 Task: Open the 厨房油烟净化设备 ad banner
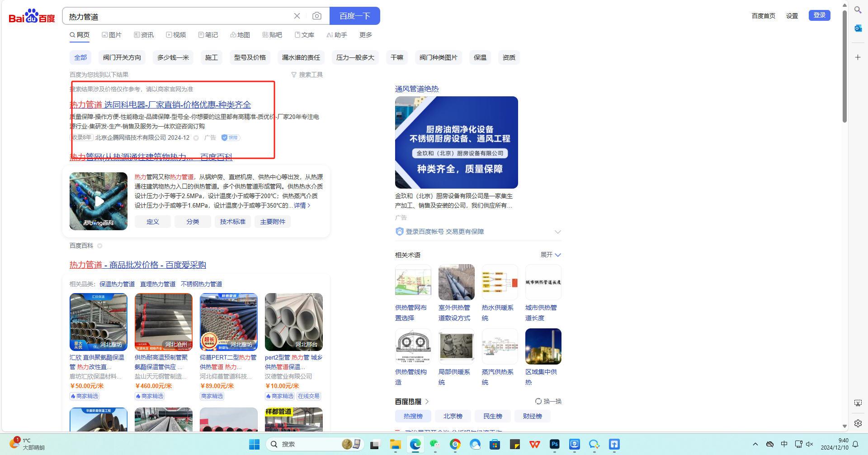click(x=457, y=142)
